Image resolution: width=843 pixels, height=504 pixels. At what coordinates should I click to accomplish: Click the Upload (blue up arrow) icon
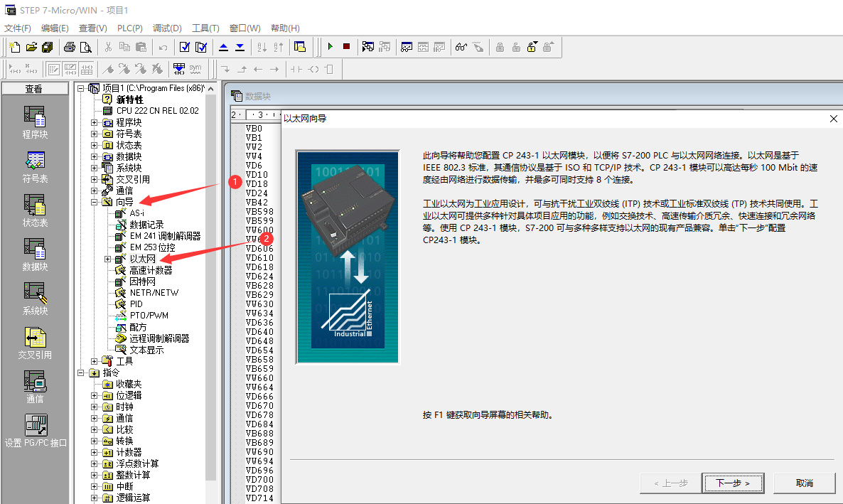coord(224,48)
